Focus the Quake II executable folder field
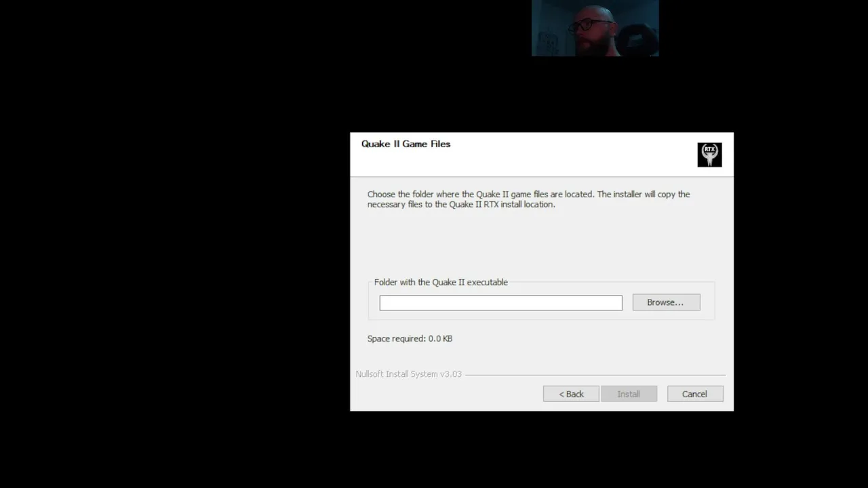This screenshot has height=488, width=868. [x=500, y=303]
